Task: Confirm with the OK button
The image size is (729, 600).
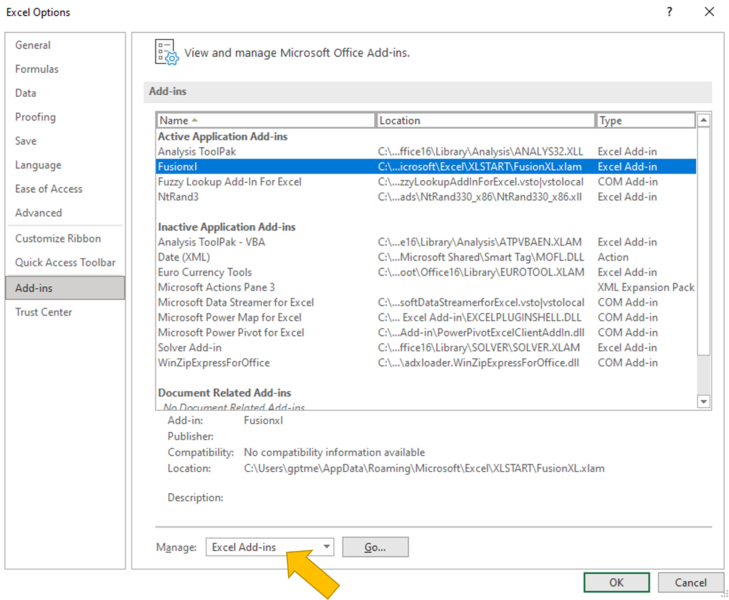Action: (x=616, y=582)
